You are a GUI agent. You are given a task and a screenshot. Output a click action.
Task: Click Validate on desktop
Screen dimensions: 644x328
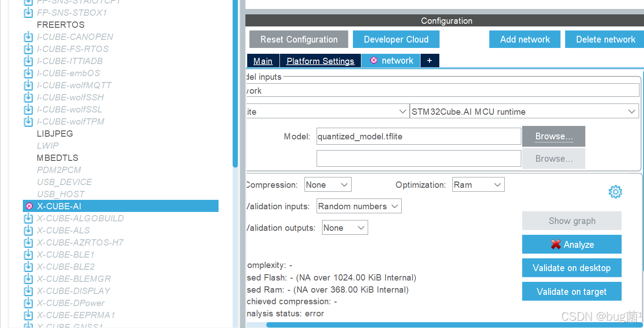click(572, 268)
